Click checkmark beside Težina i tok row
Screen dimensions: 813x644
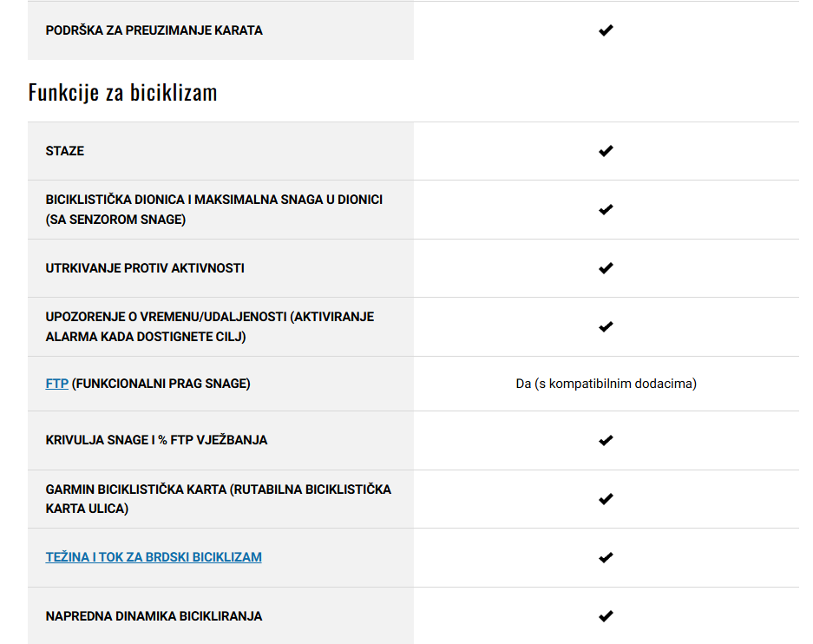tap(606, 557)
